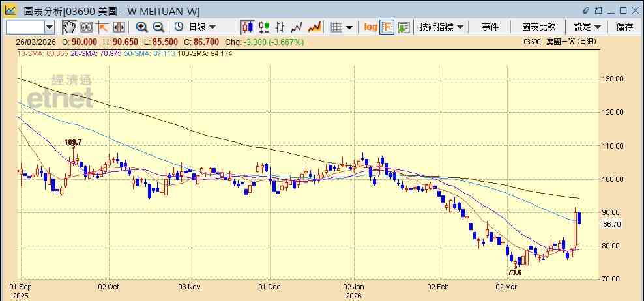The height and width of the screenshot is (301, 644).
Task: Click the low price L: 85.500 value
Action: [160, 42]
